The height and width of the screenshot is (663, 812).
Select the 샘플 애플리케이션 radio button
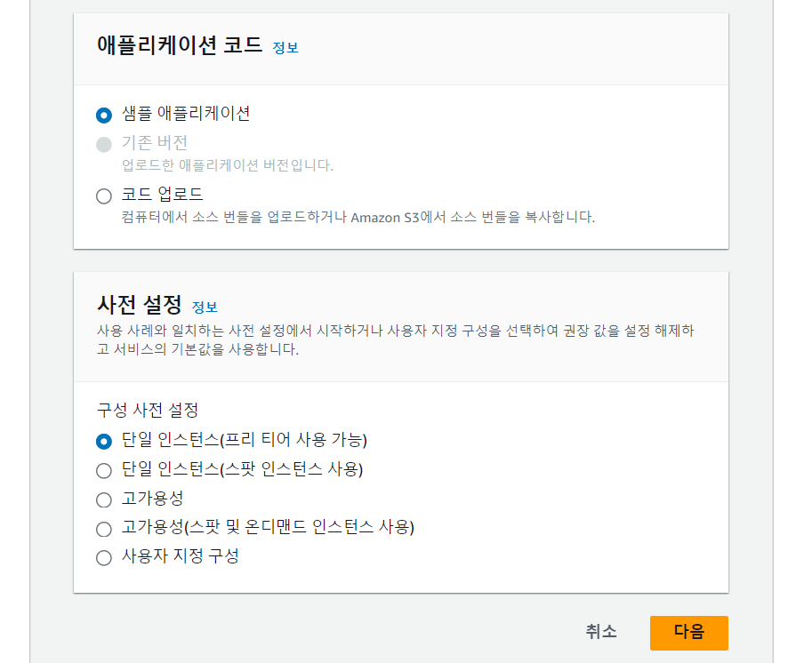click(x=104, y=115)
